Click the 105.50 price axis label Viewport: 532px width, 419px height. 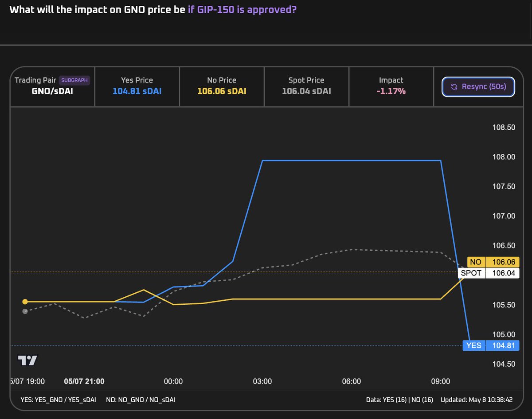click(x=505, y=305)
